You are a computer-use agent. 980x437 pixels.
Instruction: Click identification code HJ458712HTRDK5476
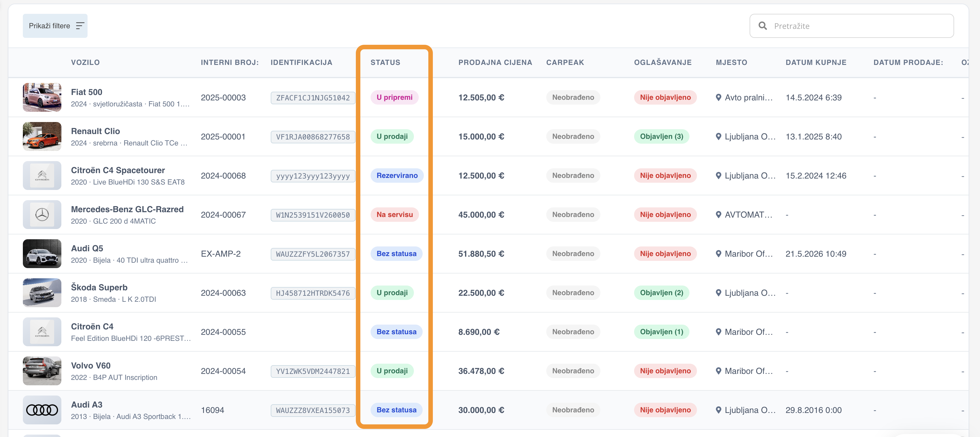(313, 293)
